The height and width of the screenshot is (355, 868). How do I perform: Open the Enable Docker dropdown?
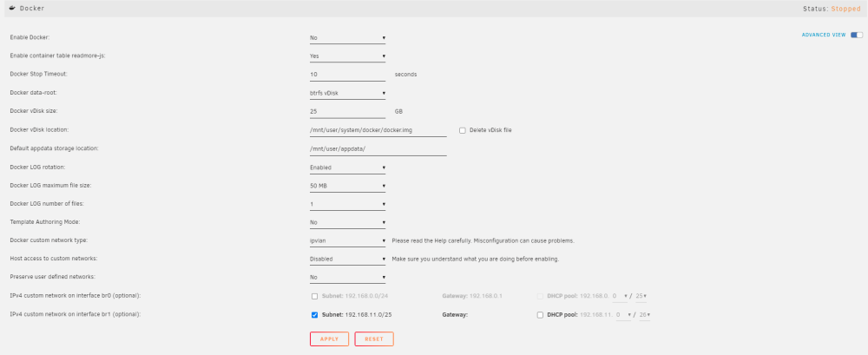pyautogui.click(x=348, y=38)
